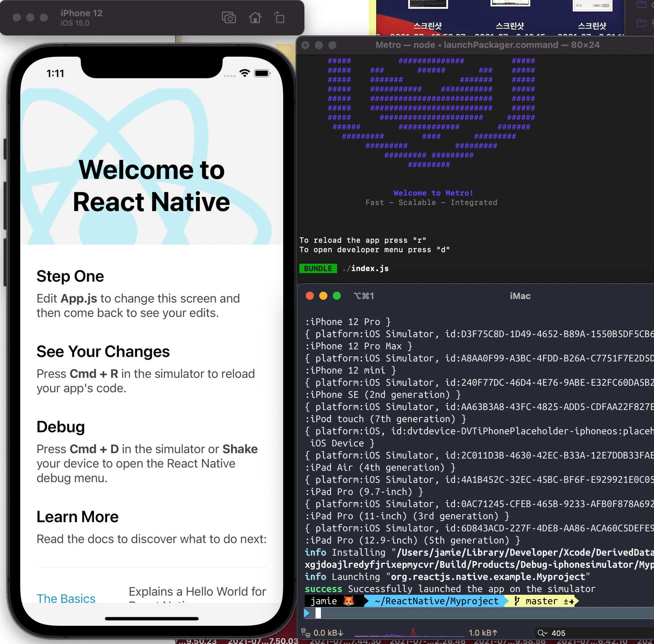Image resolution: width=654 pixels, height=644 pixels.
Task: Take a screenshot with the Simulator camera icon
Action: click(229, 18)
